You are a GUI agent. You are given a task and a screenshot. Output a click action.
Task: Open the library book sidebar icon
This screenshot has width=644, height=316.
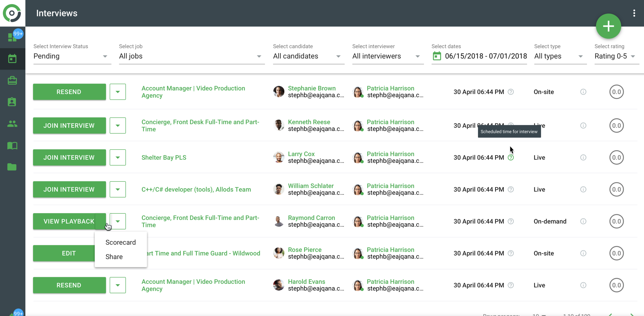12,145
